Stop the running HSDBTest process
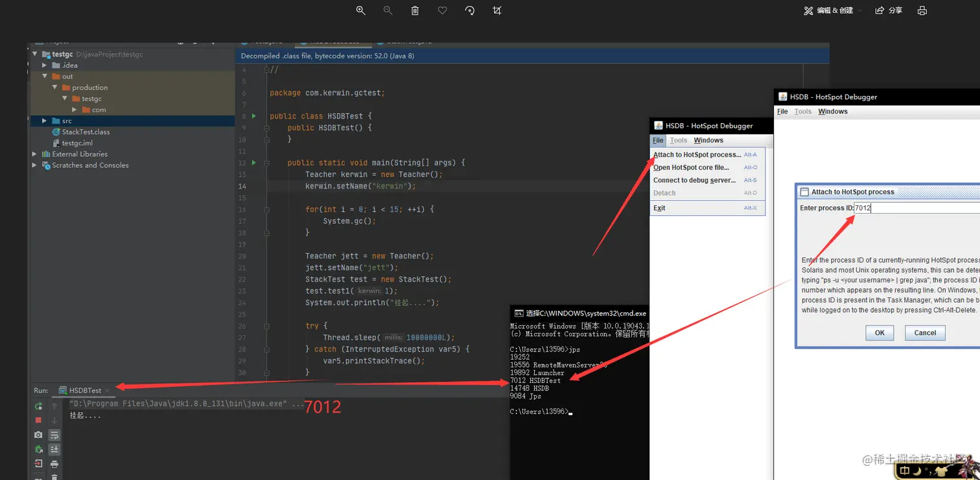 [38, 420]
